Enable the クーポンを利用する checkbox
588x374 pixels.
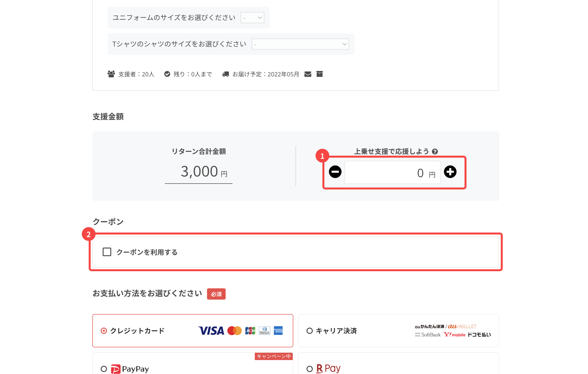point(107,252)
